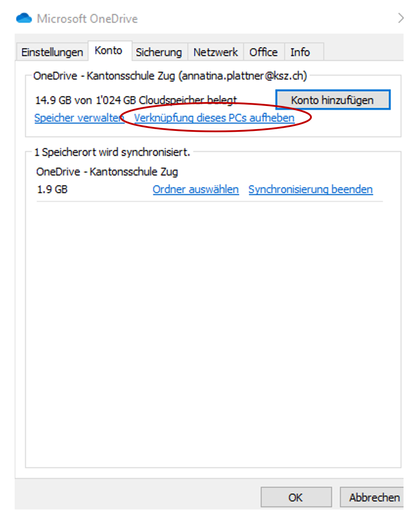Click the OneDrive cloud icon in title bar
The height and width of the screenshot is (513, 420).
(x=24, y=19)
